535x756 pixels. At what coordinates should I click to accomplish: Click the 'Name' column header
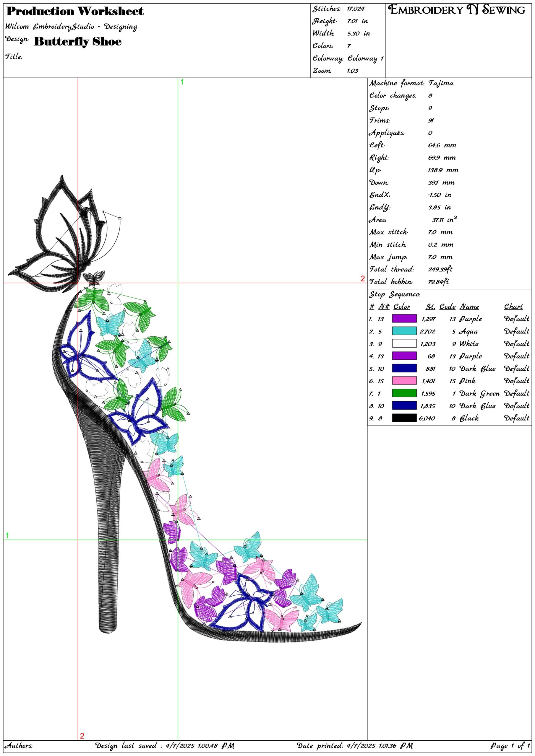469,307
